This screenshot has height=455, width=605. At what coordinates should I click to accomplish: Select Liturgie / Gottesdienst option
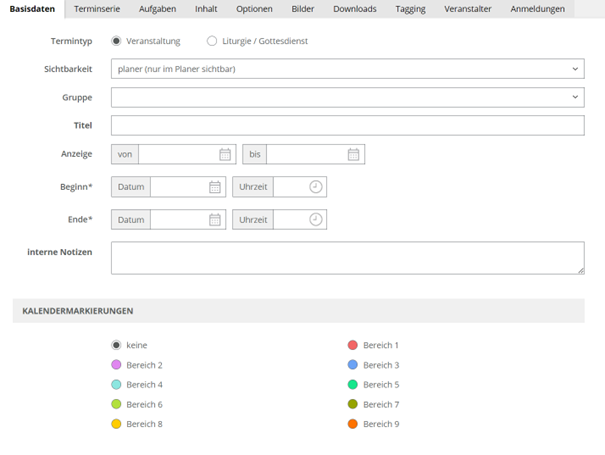[x=212, y=41]
